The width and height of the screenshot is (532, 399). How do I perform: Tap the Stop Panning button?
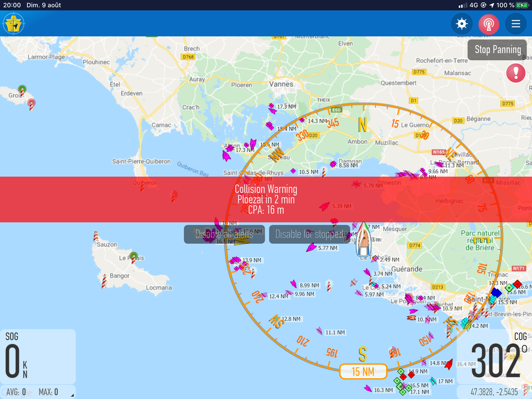497,50
